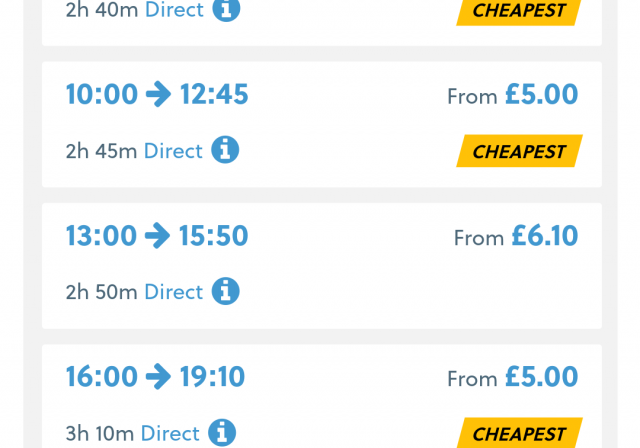
Task: Click CHEAPEST badge on the 10:00 journey
Action: point(519,151)
